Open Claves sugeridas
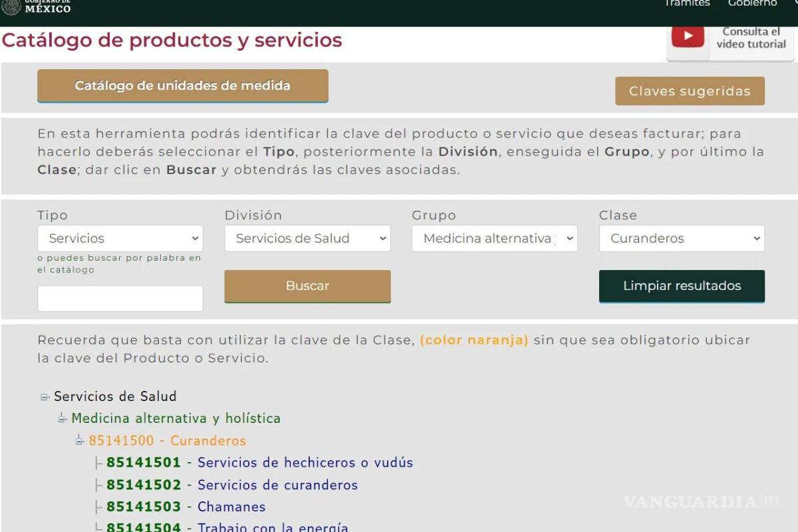Viewport: 798px width, 532px height. [690, 91]
